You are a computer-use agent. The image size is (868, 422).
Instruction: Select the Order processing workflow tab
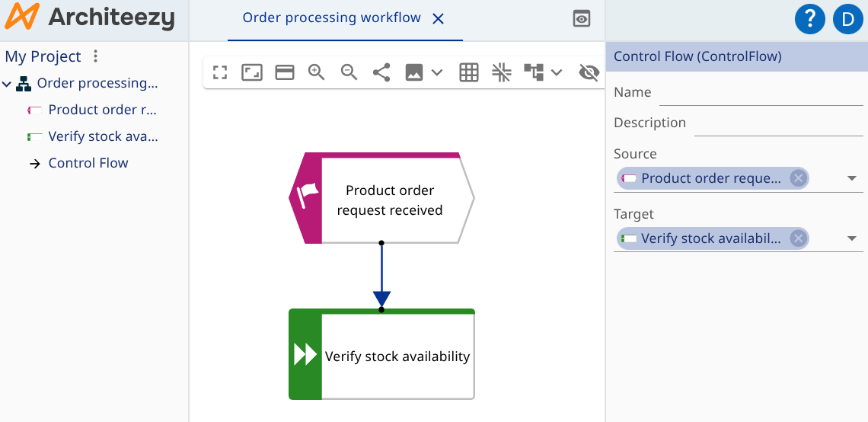(x=331, y=18)
